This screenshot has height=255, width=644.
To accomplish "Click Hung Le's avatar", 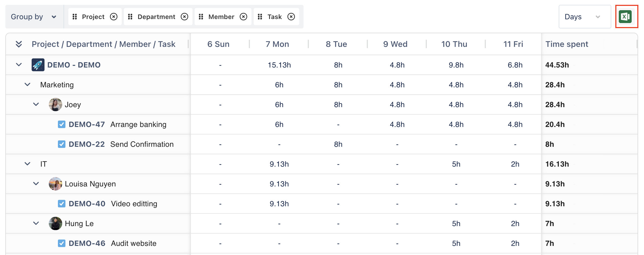I will point(55,223).
